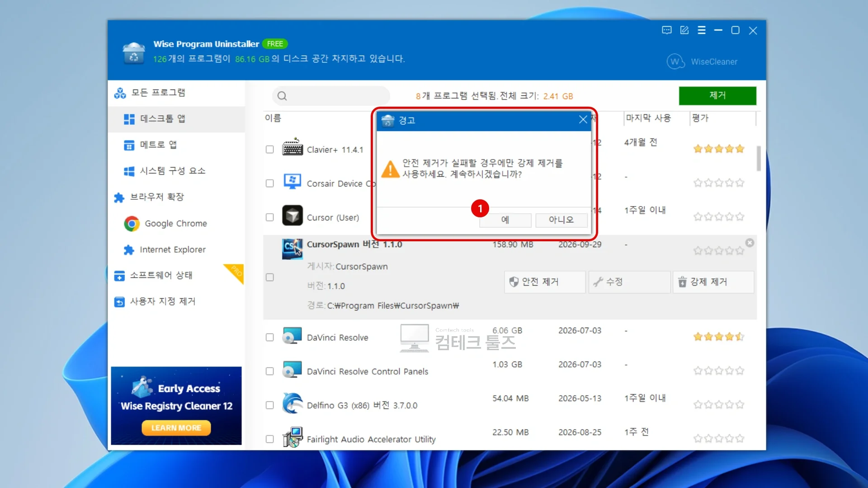
Task: Select 데스크톱 앱 category
Action: point(176,119)
